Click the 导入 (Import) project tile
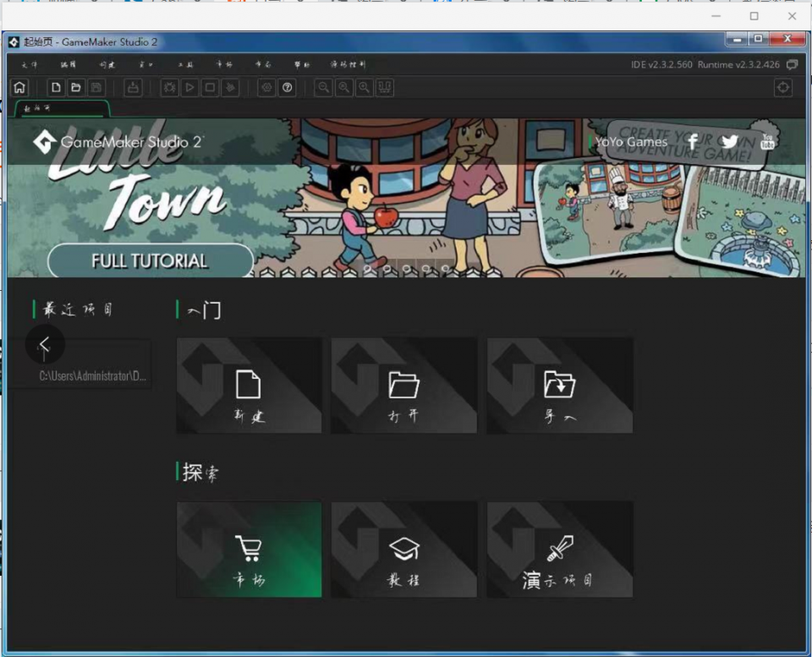This screenshot has width=812, height=657. click(x=560, y=386)
